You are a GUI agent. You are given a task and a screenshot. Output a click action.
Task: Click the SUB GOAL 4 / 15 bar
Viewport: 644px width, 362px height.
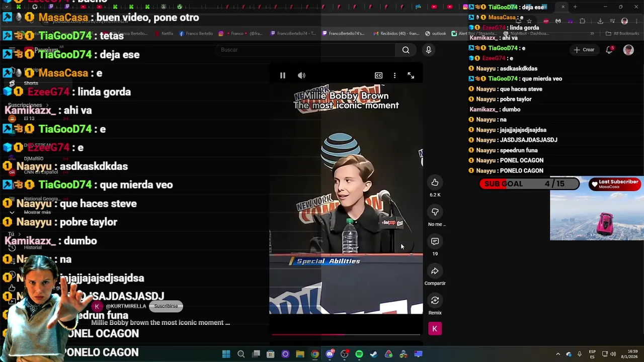530,184
